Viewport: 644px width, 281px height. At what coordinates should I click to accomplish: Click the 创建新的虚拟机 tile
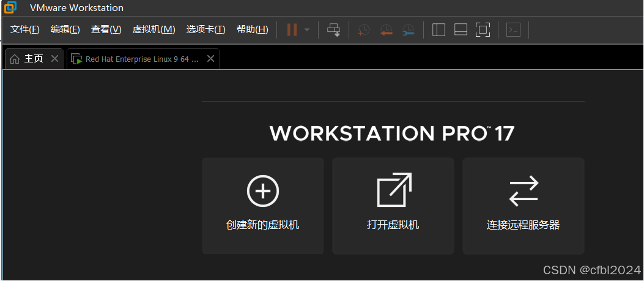click(x=263, y=206)
